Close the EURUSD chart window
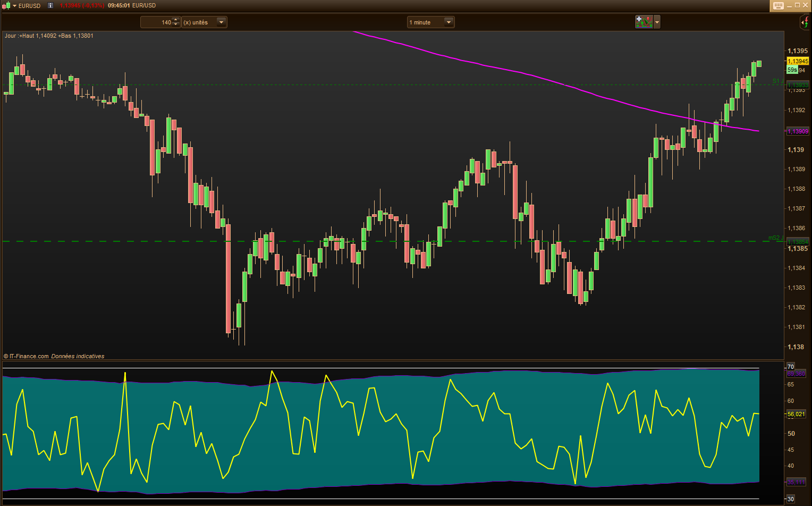Image resolution: width=812 pixels, height=506 pixels. [x=805, y=5]
